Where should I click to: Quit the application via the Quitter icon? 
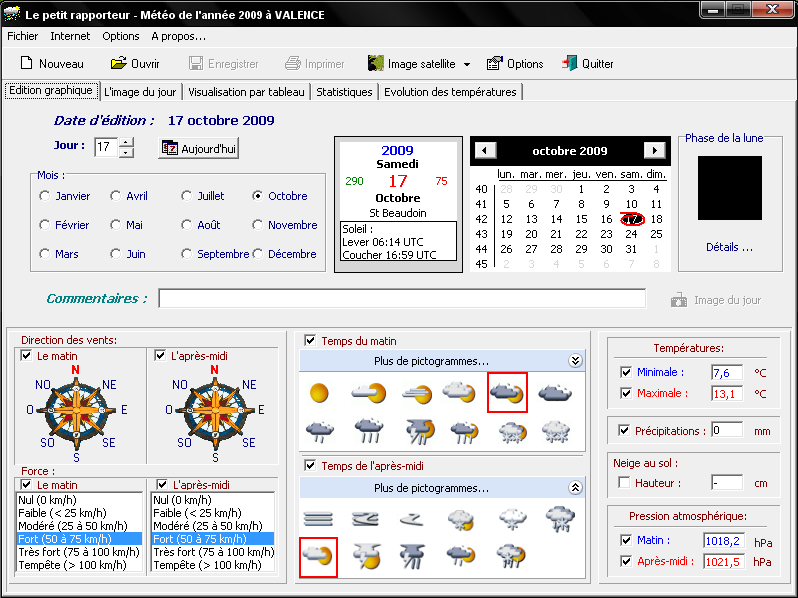pos(569,64)
